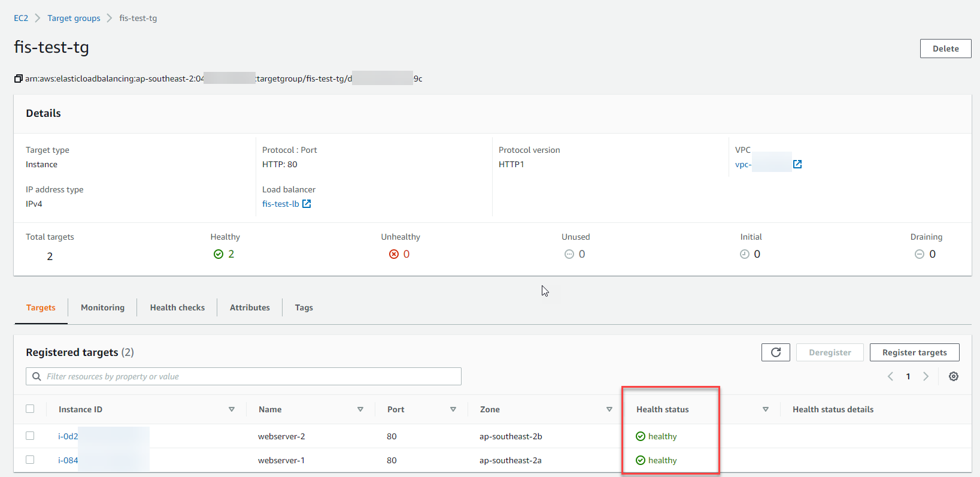
Task: Open table preferences gear icon
Action: click(x=953, y=376)
